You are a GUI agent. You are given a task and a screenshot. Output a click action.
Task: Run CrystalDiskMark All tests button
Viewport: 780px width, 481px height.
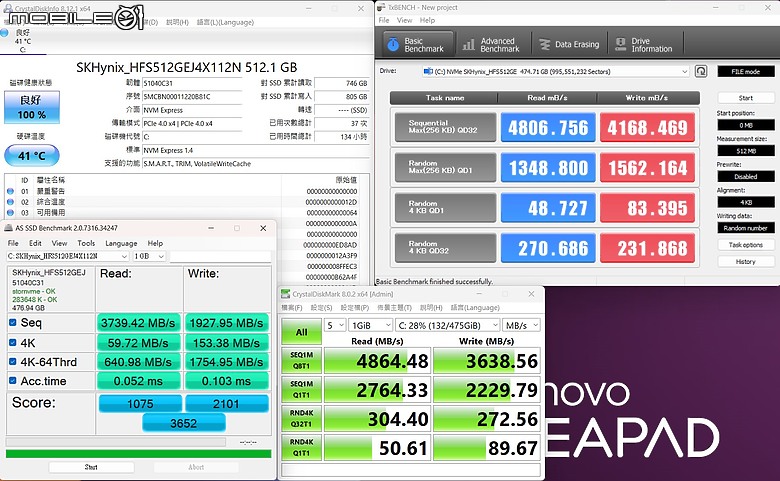click(x=301, y=332)
